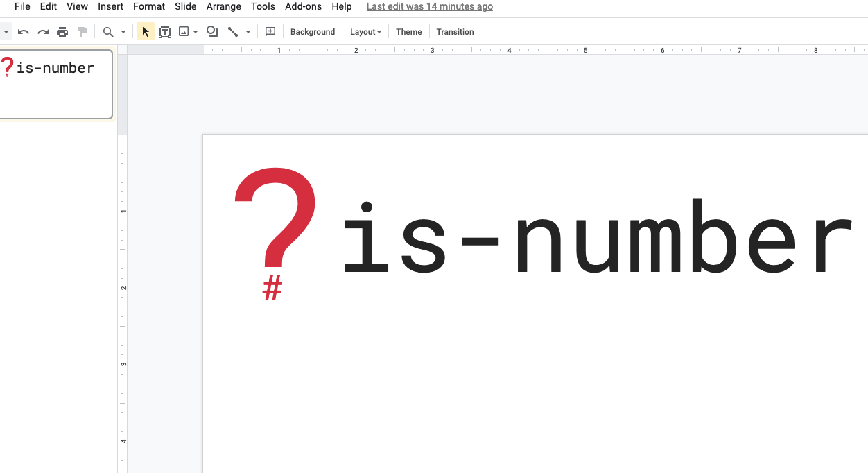Select the is-number slide thumbnail
868x473 pixels.
(56, 84)
